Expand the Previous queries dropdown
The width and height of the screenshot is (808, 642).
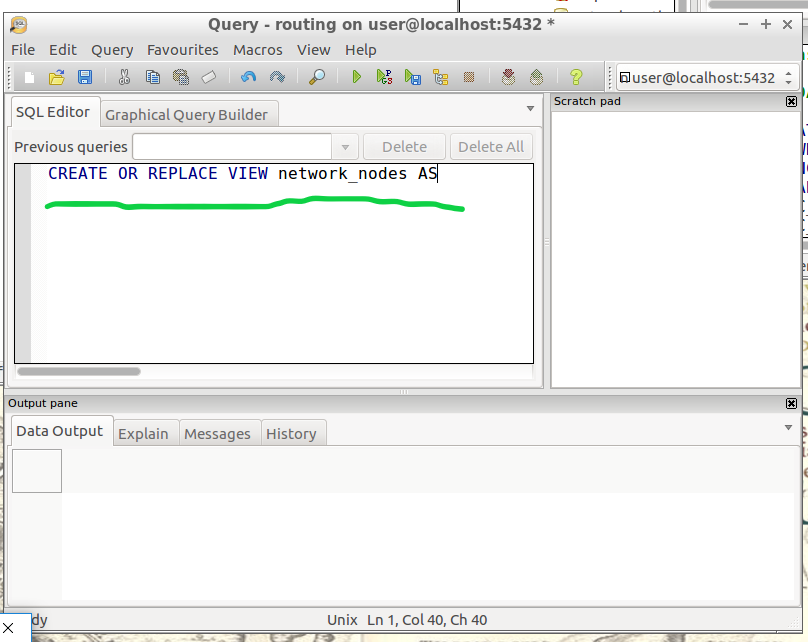pyautogui.click(x=345, y=147)
